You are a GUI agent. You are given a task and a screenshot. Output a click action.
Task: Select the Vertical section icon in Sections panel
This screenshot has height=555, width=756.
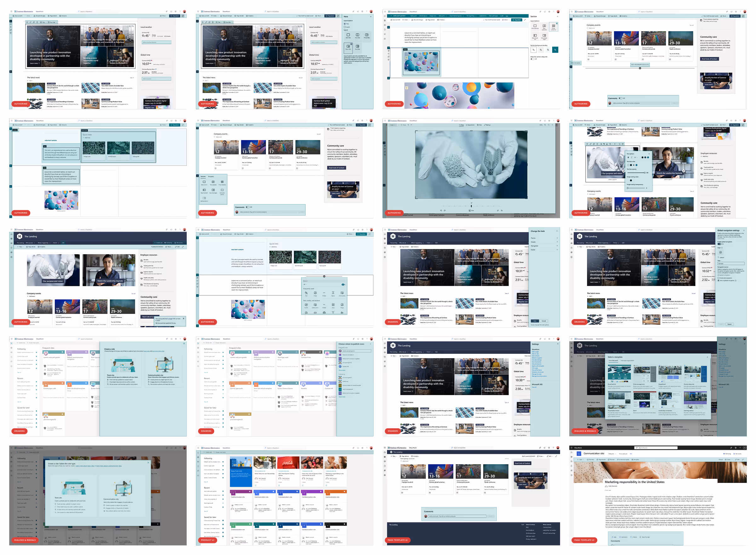204,198
